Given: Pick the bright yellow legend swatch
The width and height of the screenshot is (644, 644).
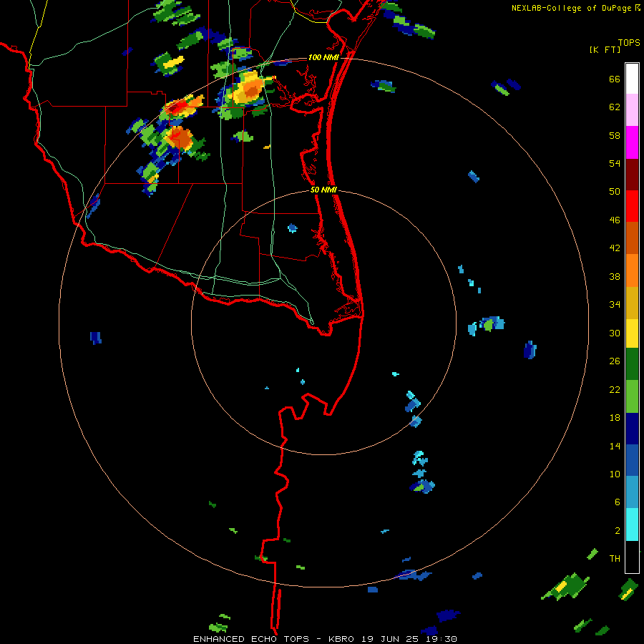Looking at the screenshot, I should [x=632, y=333].
